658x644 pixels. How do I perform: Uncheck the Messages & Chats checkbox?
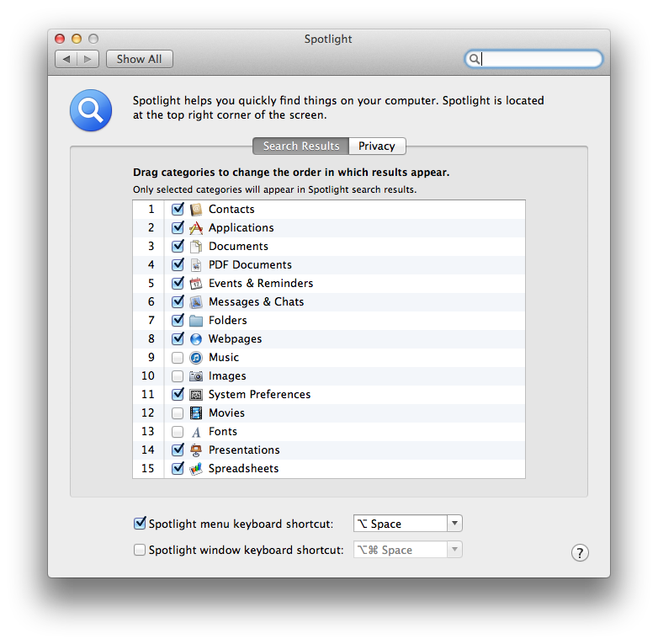tap(178, 301)
